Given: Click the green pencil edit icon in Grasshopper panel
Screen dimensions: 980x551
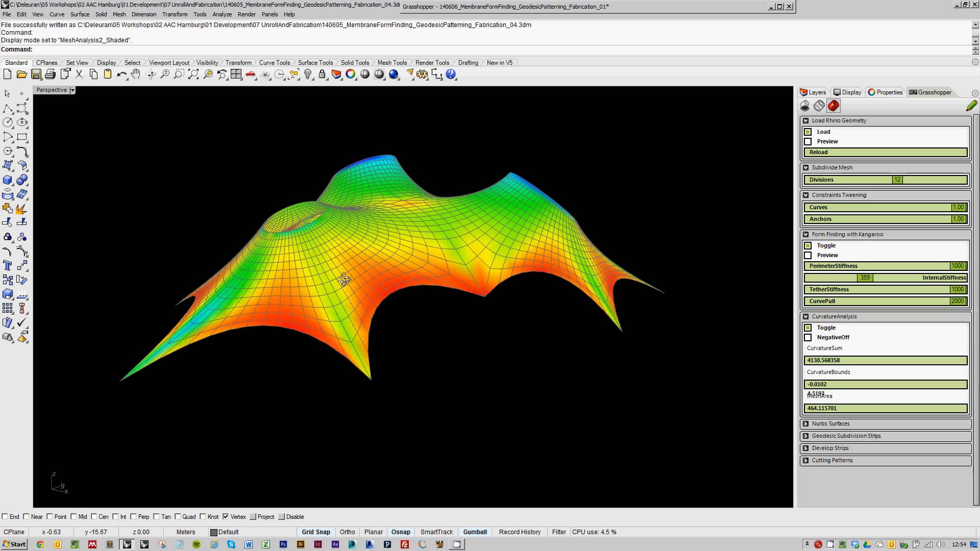Looking at the screenshot, I should point(972,106).
